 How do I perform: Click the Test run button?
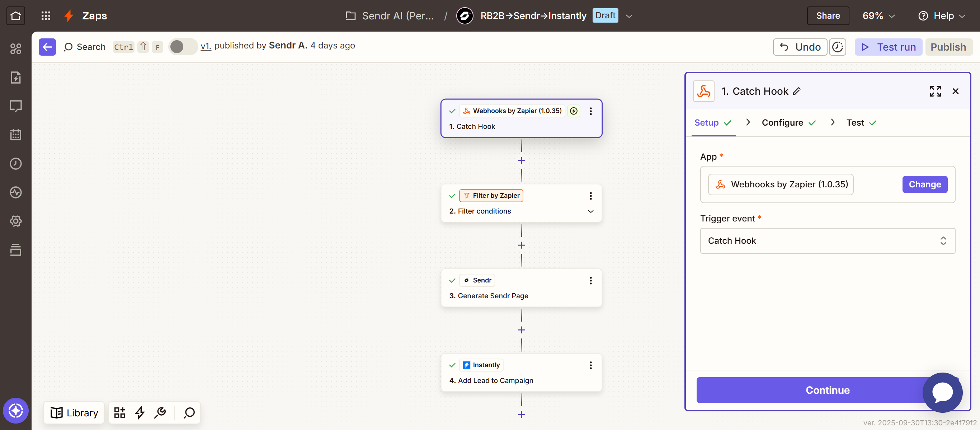888,47
